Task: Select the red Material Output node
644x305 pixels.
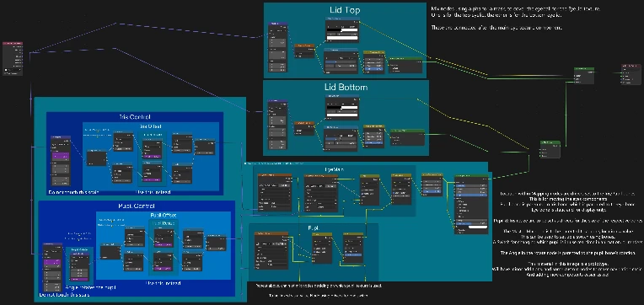Action: coord(631,74)
